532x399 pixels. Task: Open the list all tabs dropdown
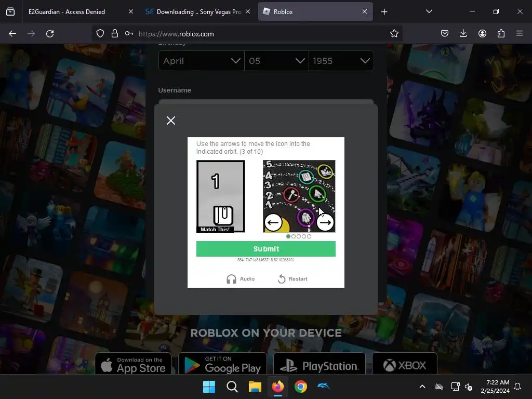429,11
